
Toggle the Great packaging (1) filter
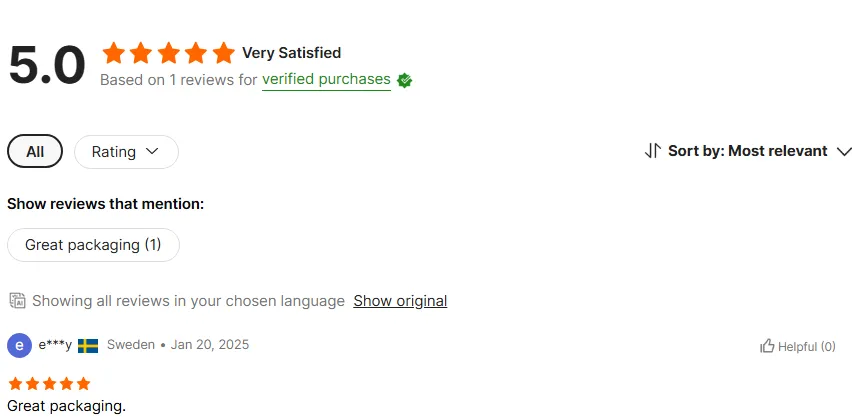point(93,245)
